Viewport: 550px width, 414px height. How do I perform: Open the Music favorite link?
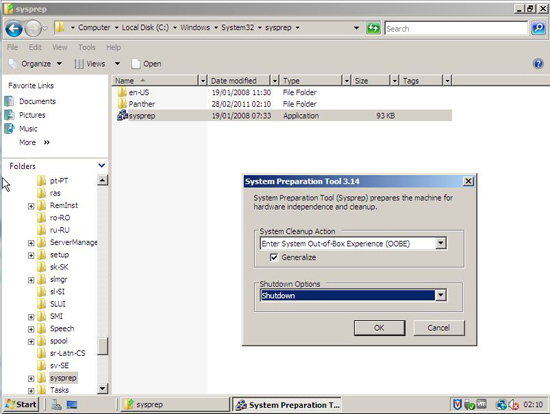(x=28, y=129)
